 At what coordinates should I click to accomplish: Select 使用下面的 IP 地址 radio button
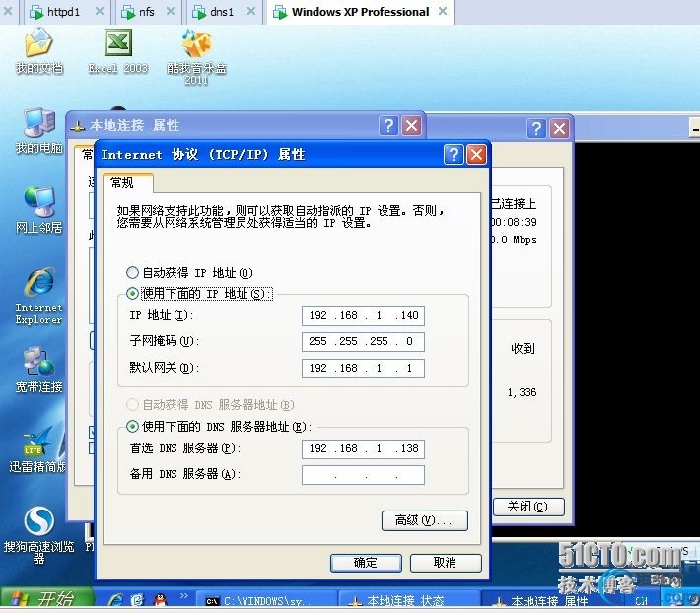(x=132, y=293)
